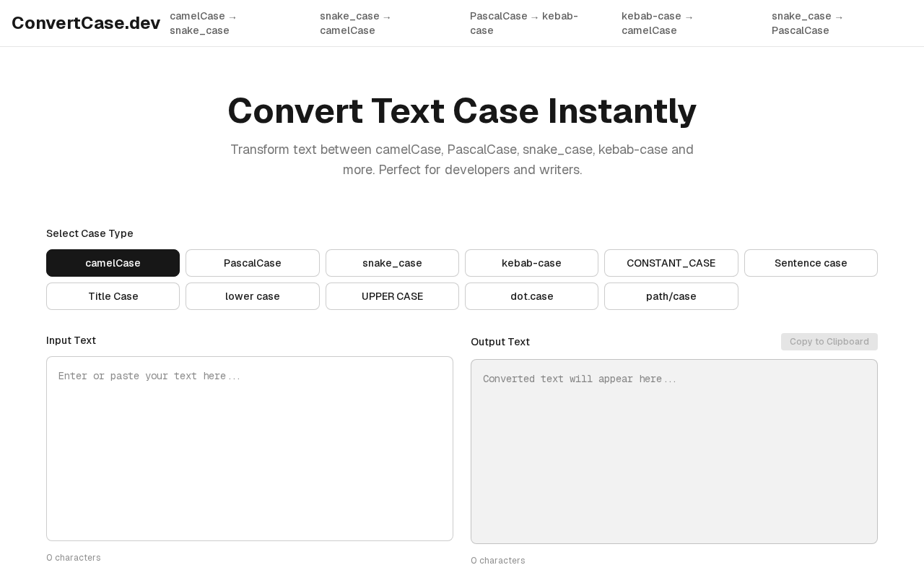Choose the Title Case option

113,296
